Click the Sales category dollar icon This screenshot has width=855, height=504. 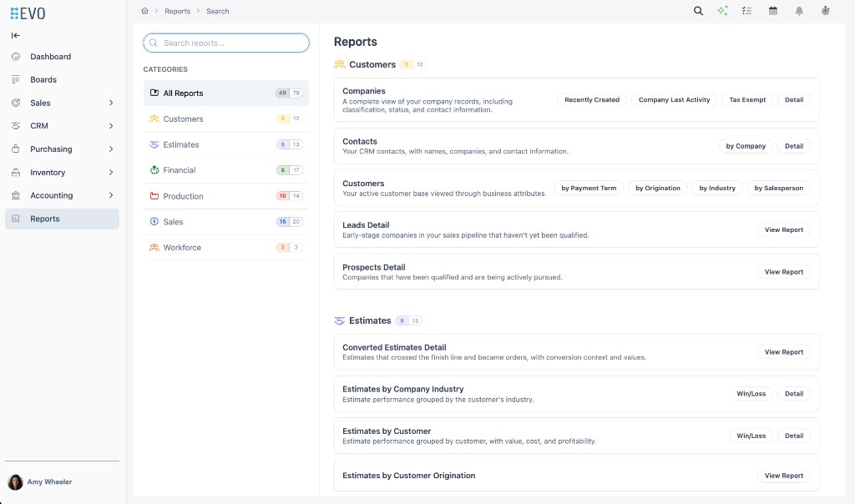tap(154, 222)
